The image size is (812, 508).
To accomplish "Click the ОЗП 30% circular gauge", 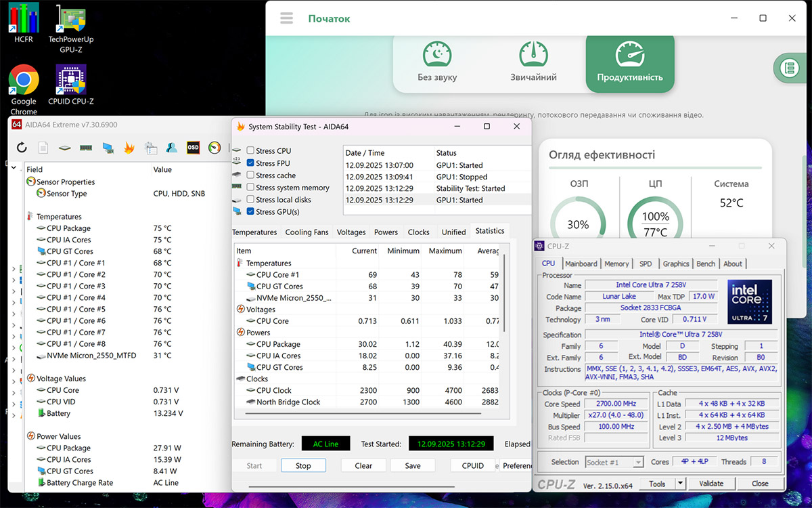I will click(x=578, y=225).
